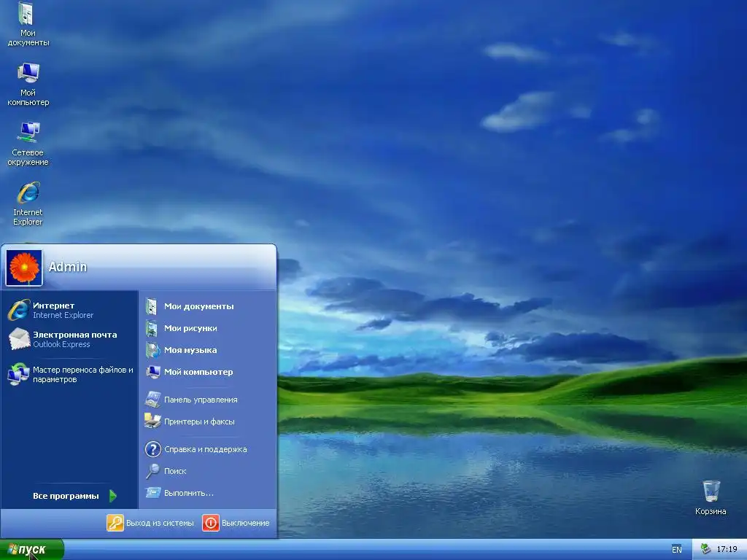The width and height of the screenshot is (747, 560).
Task: Click the Outlook Express envelope icon
Action: [x=18, y=339]
